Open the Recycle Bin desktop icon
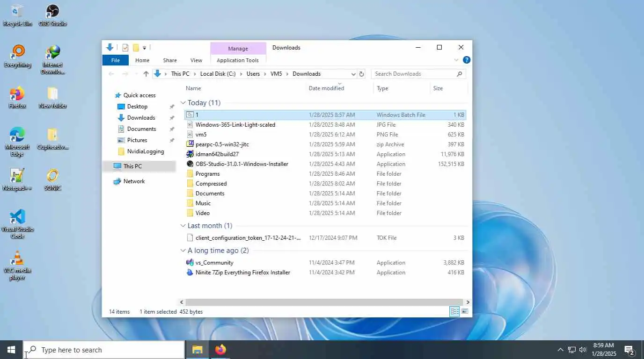Screen dimensions: 644x359 pyautogui.click(x=17, y=15)
